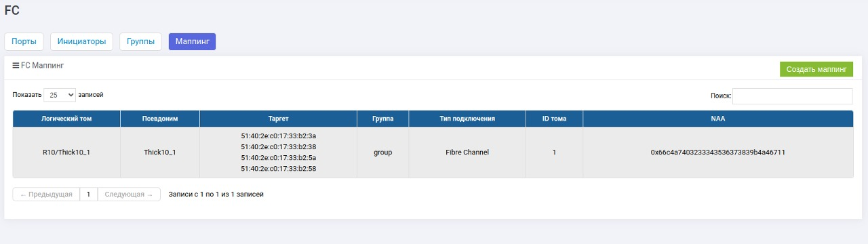Click the hamburger icon beside FC Маппинг

(16, 66)
